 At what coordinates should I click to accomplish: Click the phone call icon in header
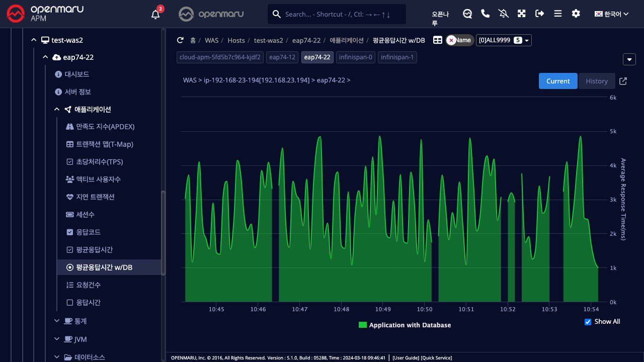click(486, 14)
